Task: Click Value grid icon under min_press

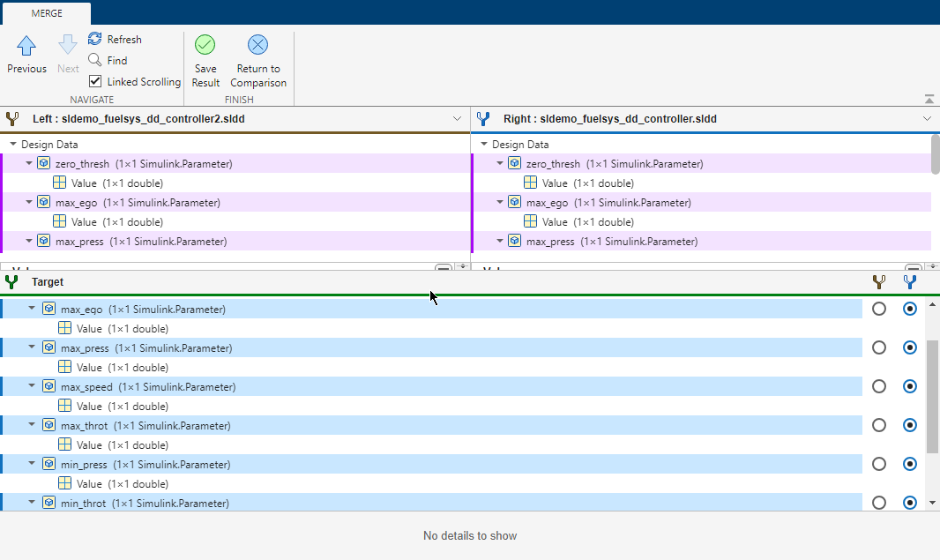Action: [x=64, y=483]
